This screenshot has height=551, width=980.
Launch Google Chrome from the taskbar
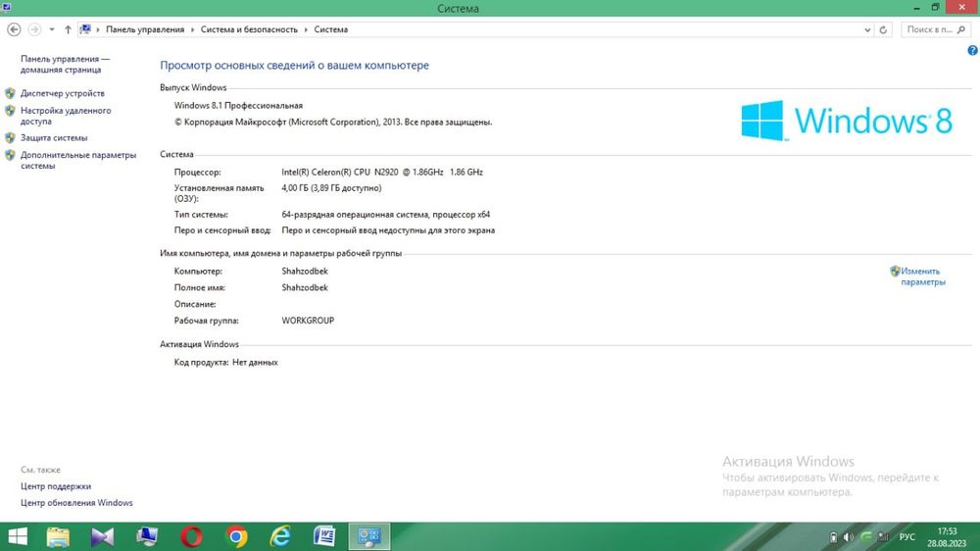click(236, 536)
